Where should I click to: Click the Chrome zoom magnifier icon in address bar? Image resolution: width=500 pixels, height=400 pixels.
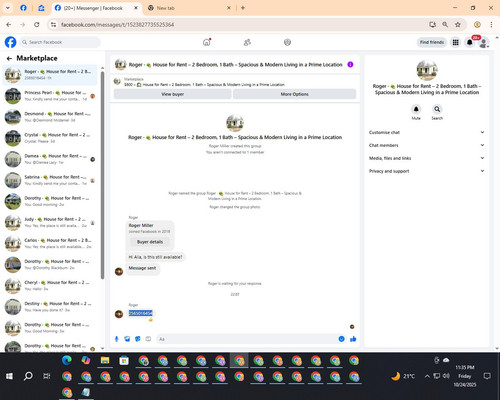pos(445,25)
